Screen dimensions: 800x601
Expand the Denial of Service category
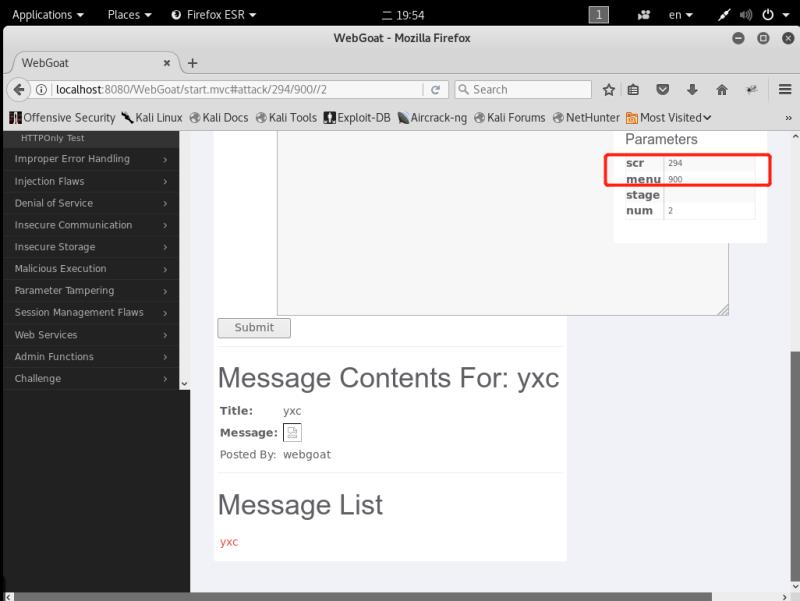pyautogui.click(x=91, y=203)
